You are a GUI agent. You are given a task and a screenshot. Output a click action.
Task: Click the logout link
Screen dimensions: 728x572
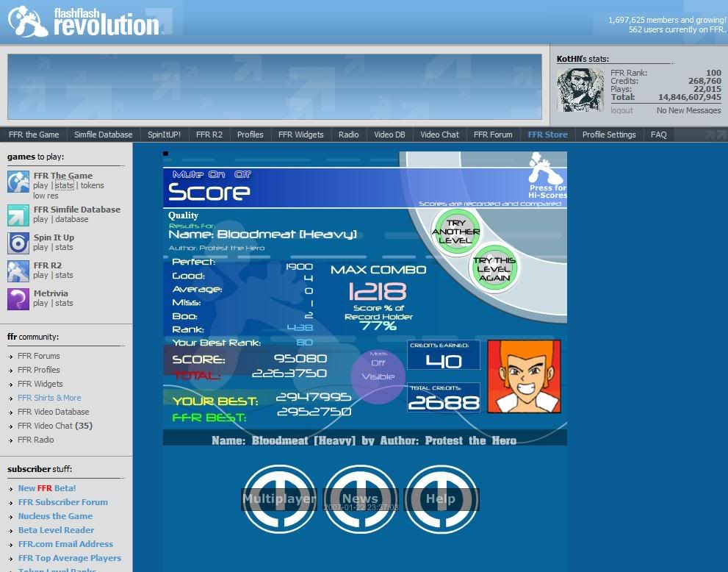621,110
